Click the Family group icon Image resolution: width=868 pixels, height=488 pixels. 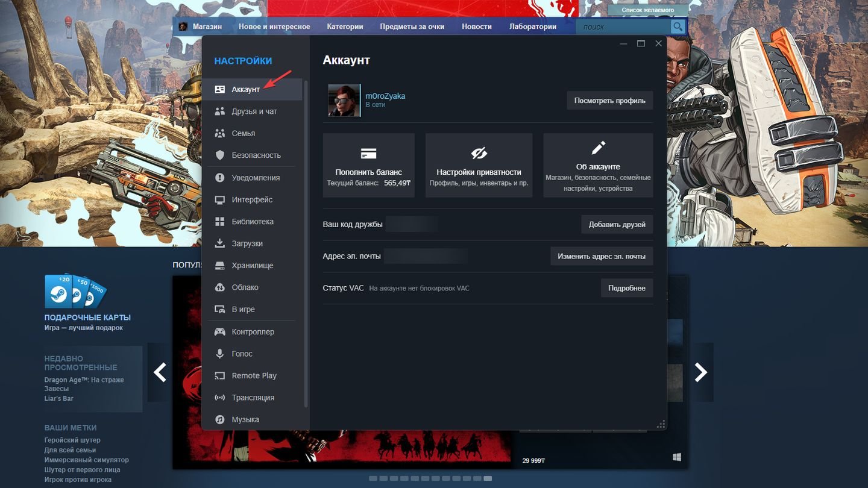pyautogui.click(x=220, y=133)
